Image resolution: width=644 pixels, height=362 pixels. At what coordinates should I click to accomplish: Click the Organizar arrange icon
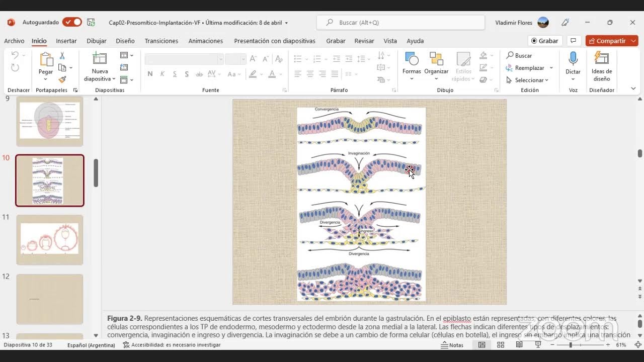(x=436, y=59)
